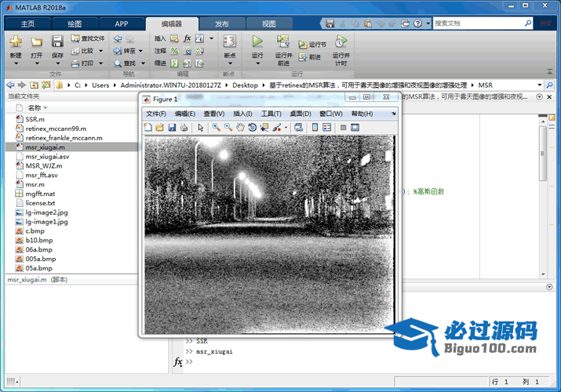Click Insert Colorbar icon in Figure 1
This screenshot has width=561, height=392.
315,127
